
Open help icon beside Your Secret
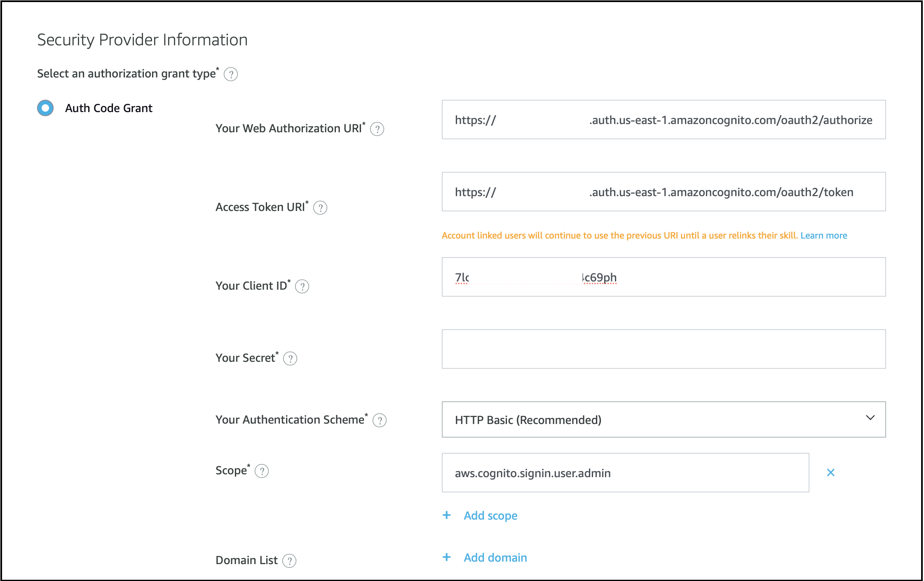(x=290, y=358)
